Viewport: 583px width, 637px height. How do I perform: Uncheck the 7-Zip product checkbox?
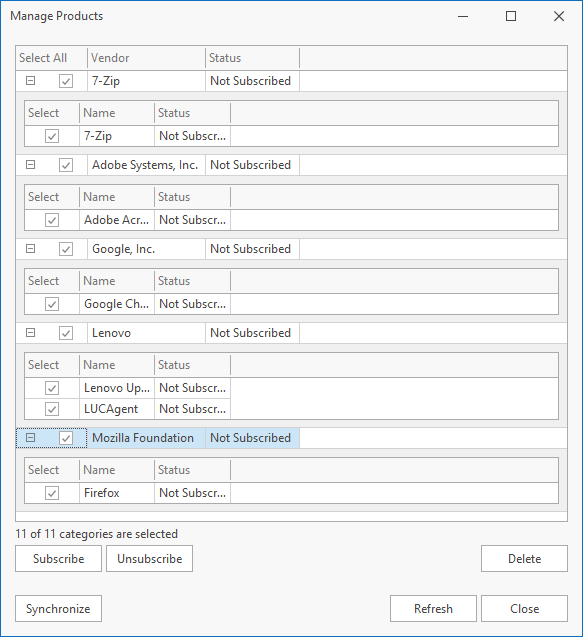pyautogui.click(x=52, y=136)
